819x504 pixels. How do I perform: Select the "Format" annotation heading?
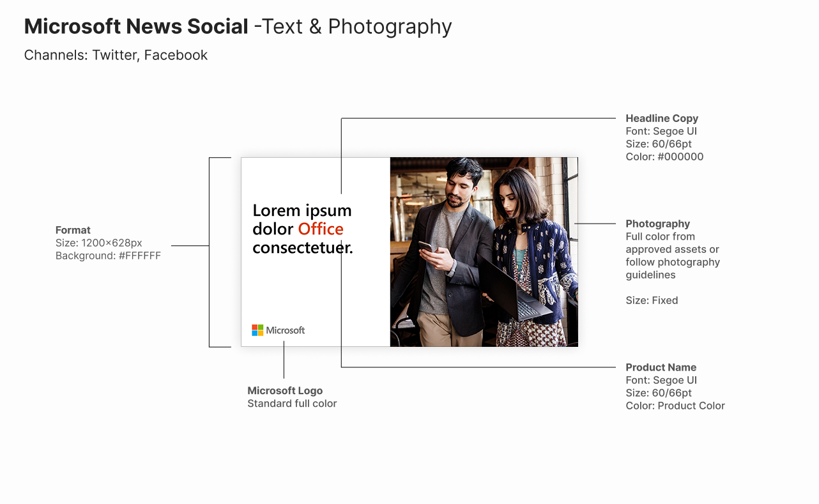point(73,230)
